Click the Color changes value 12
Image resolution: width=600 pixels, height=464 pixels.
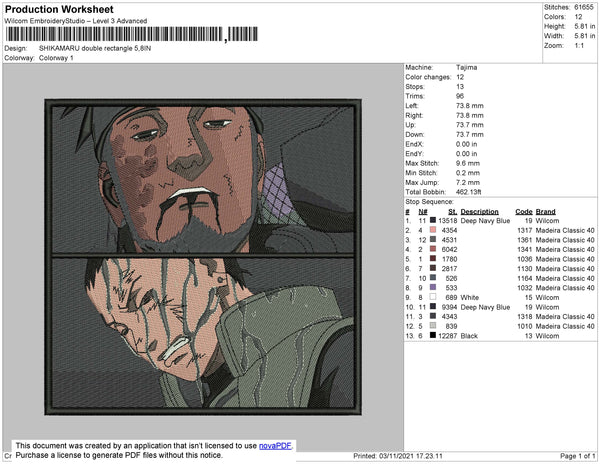pyautogui.click(x=460, y=77)
